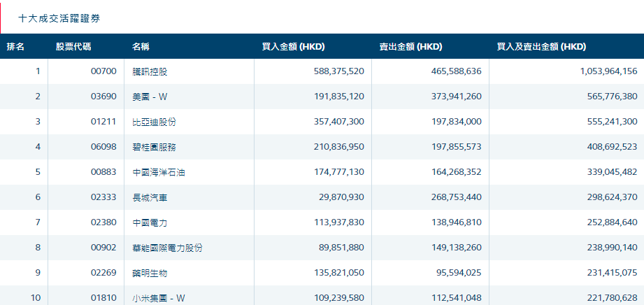Click rank number 7
Screen dimensions: 644x305
tap(38, 222)
